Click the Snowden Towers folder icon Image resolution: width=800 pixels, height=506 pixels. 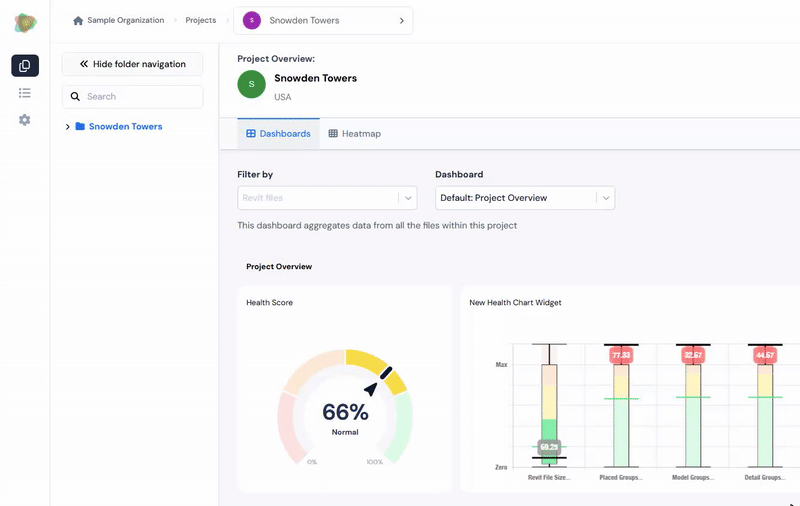tap(80, 126)
